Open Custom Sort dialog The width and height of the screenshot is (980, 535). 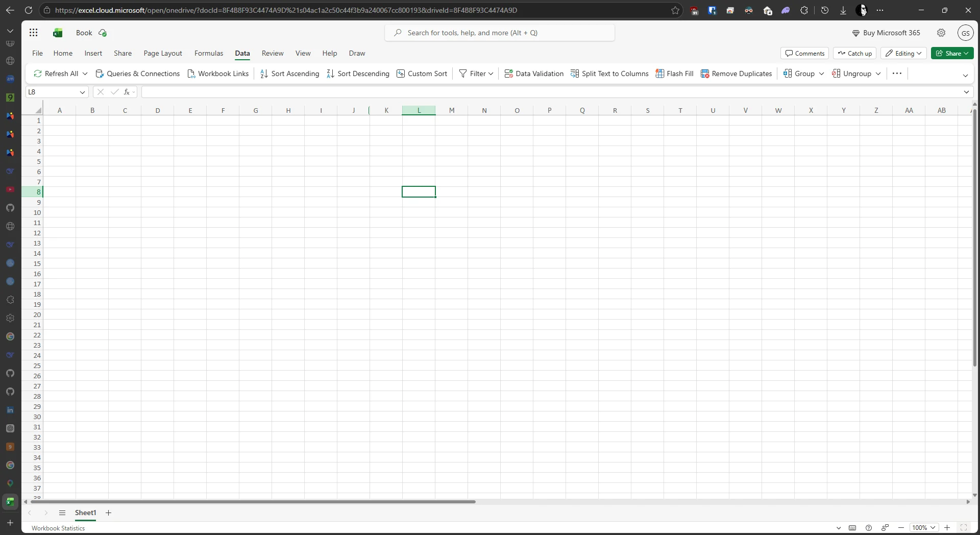tap(422, 74)
